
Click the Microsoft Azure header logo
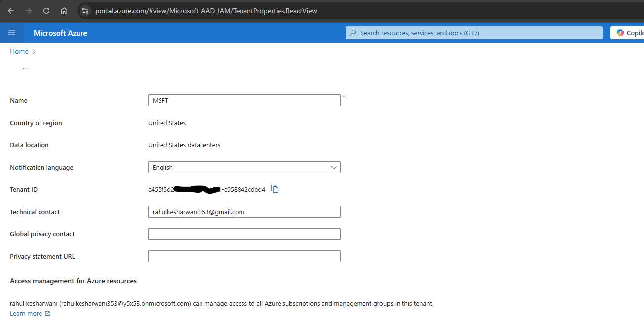click(x=60, y=33)
